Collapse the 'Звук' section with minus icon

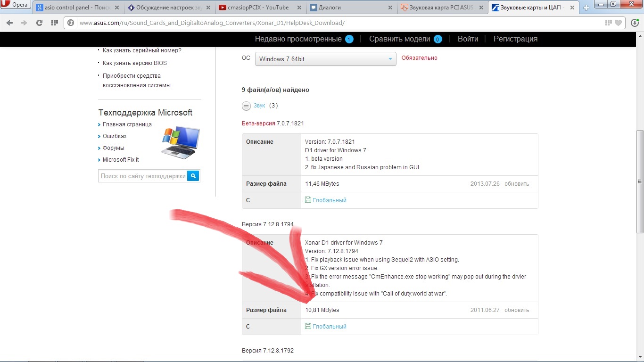246,106
